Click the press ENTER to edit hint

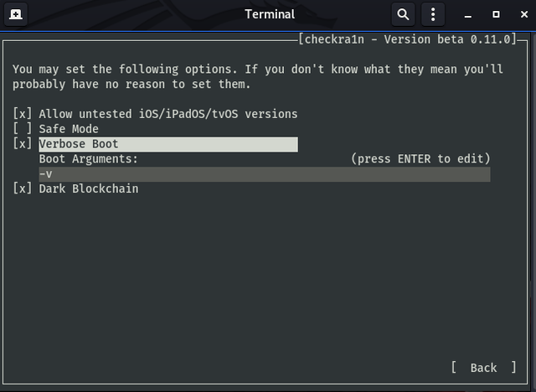(x=420, y=159)
